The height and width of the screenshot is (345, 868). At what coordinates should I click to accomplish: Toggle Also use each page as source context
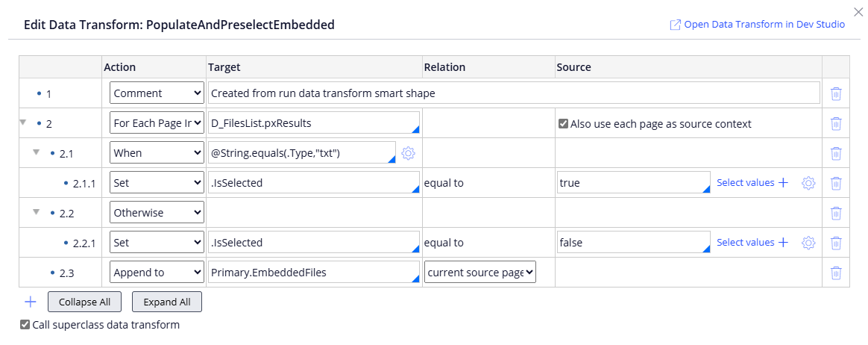(x=563, y=124)
